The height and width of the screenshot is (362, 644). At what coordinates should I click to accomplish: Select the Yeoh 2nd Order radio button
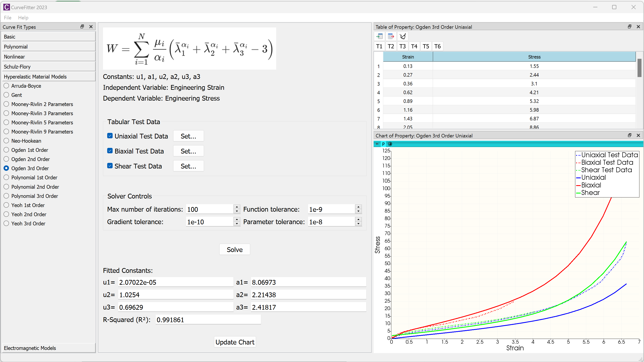click(x=6, y=214)
